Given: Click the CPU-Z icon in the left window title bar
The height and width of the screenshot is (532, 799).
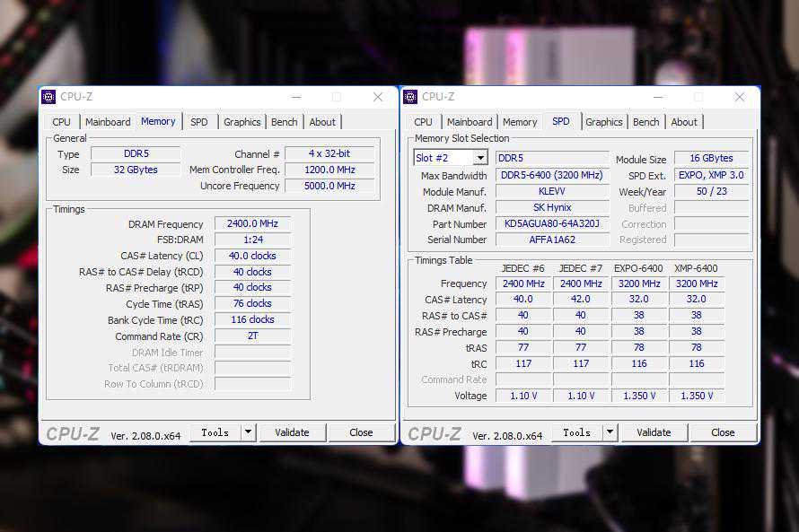Looking at the screenshot, I should [49, 97].
